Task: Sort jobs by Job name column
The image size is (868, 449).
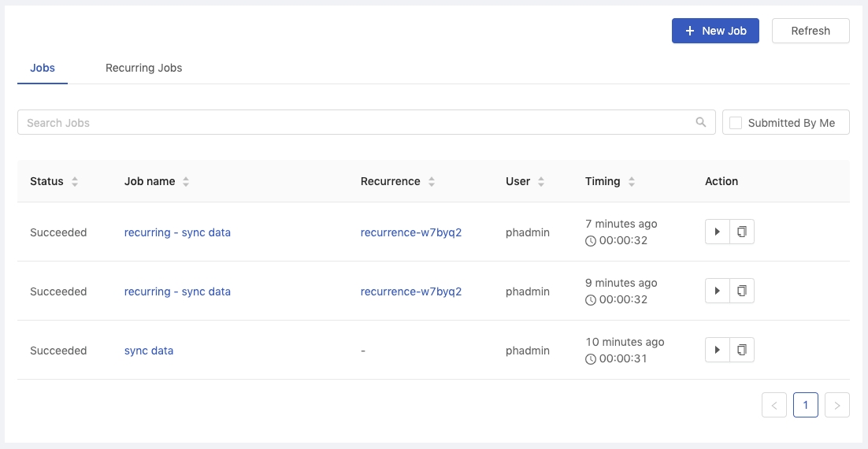Action: click(x=186, y=182)
